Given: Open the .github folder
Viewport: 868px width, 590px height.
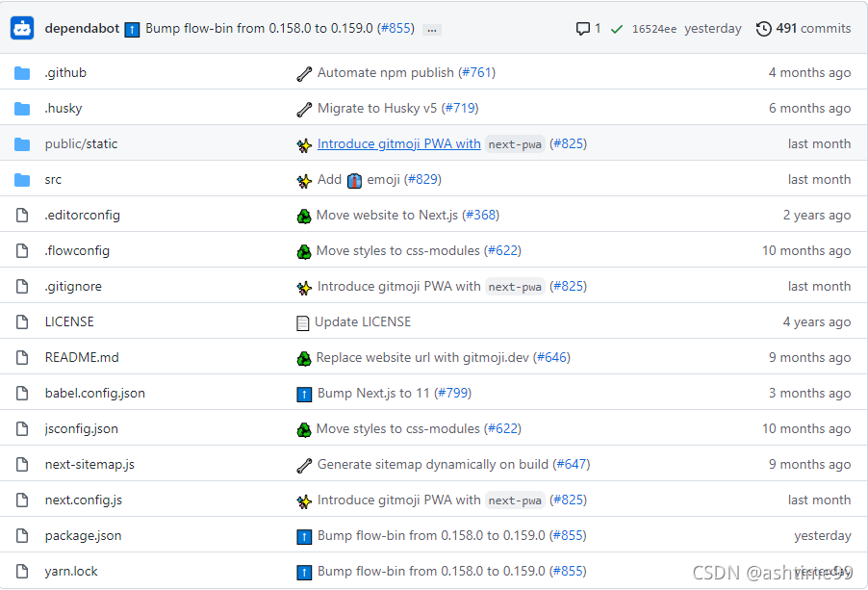Looking at the screenshot, I should [x=67, y=72].
